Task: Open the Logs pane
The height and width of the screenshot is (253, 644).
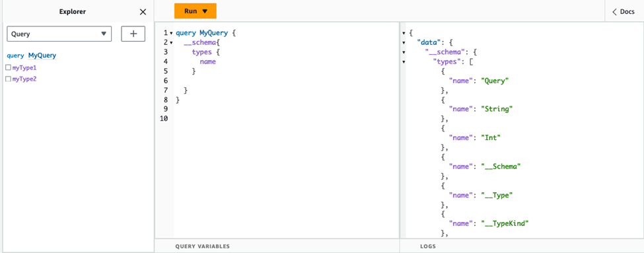Action: [x=428, y=246]
